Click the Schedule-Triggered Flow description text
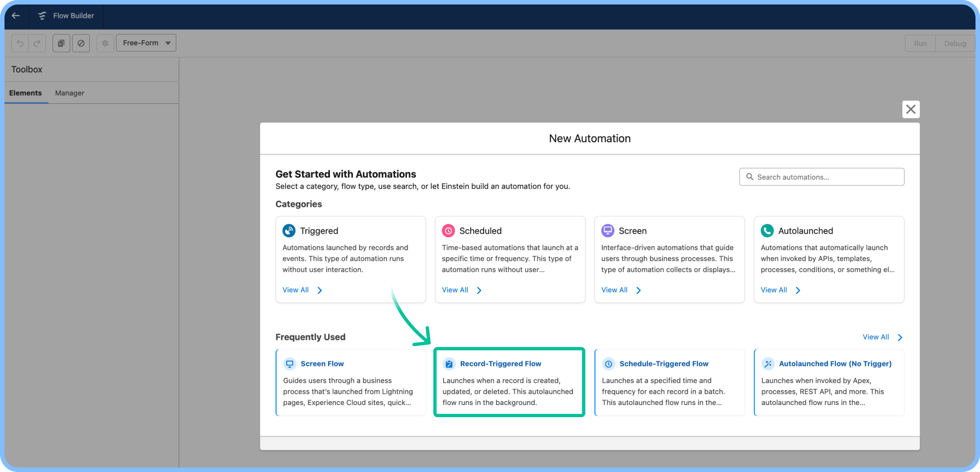 664,392
